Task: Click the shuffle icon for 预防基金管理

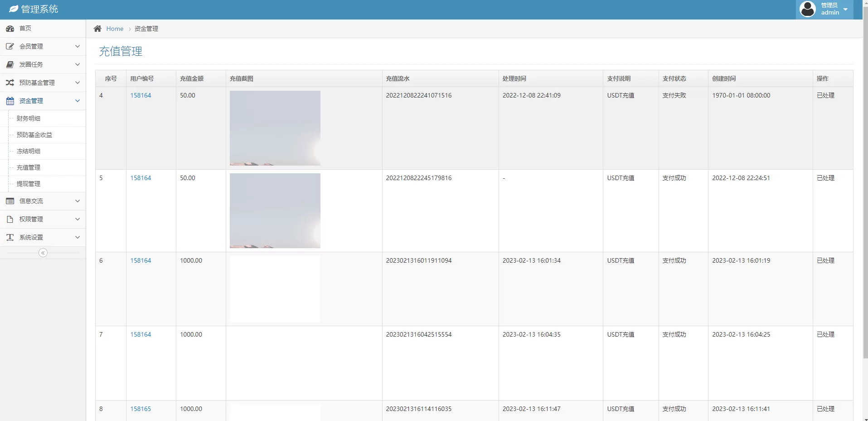Action: pyautogui.click(x=10, y=83)
